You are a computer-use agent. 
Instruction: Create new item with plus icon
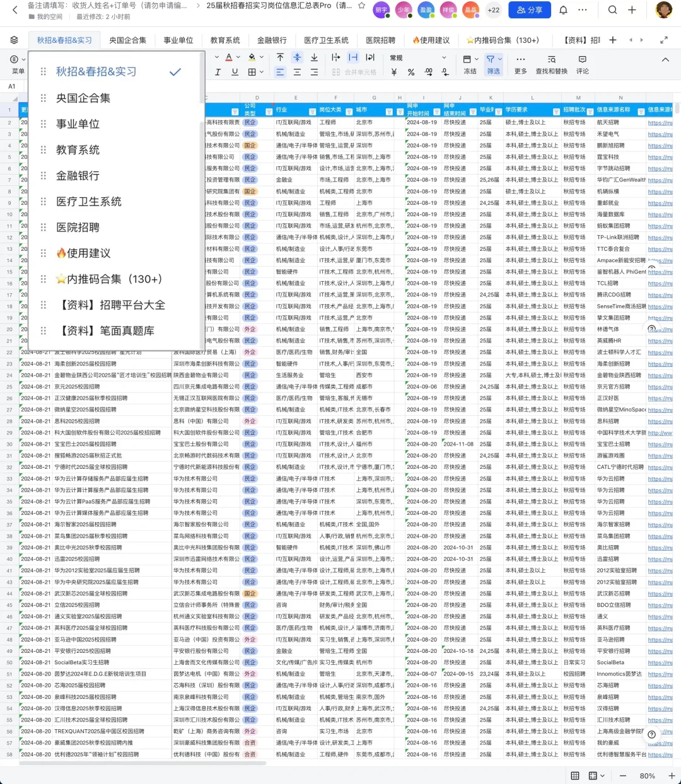point(632,10)
